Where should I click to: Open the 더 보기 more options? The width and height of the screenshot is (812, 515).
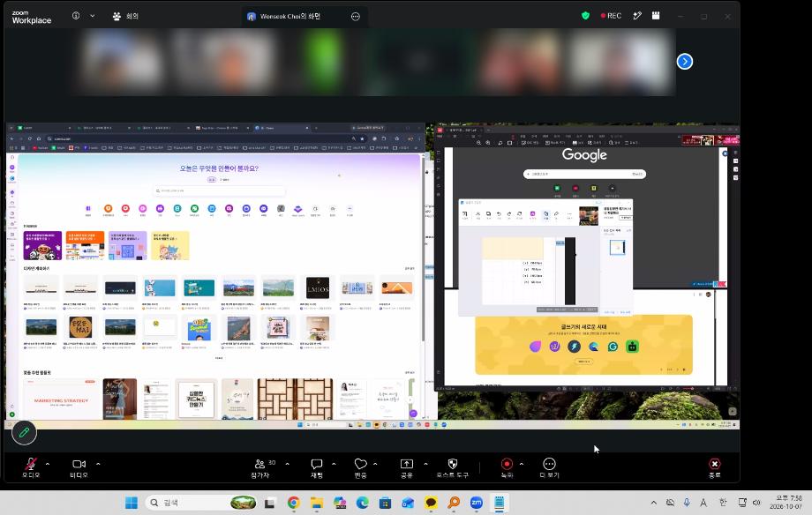(x=549, y=468)
